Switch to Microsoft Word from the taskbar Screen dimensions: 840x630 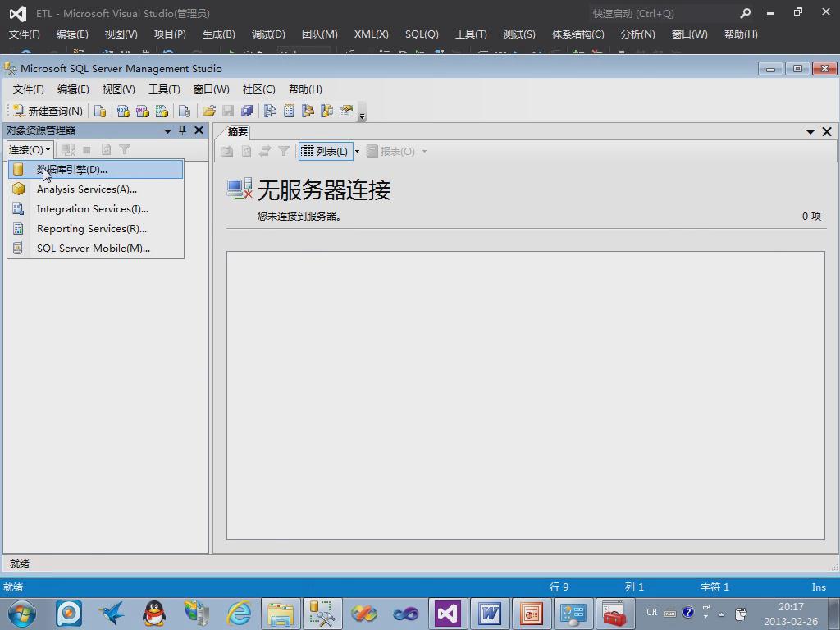(490, 614)
